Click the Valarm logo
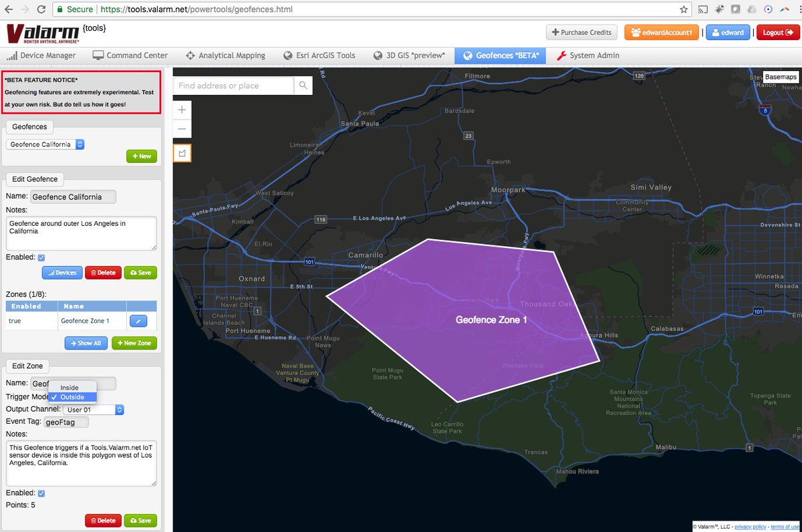The image size is (802, 532). [42, 35]
